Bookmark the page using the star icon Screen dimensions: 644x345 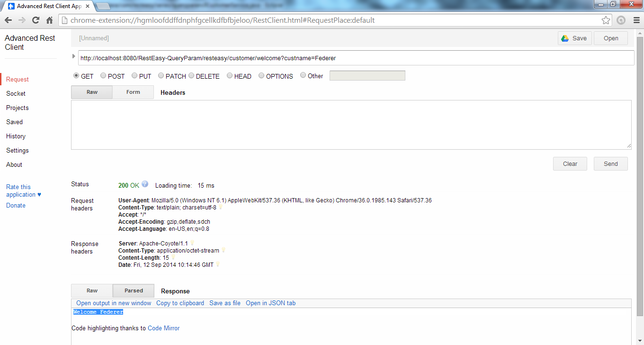[x=606, y=20]
